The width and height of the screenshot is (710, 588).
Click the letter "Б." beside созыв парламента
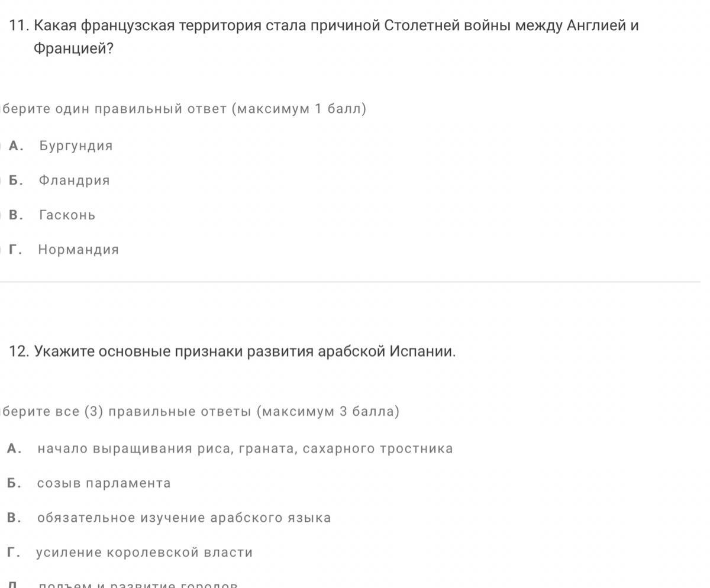pyautogui.click(x=14, y=483)
